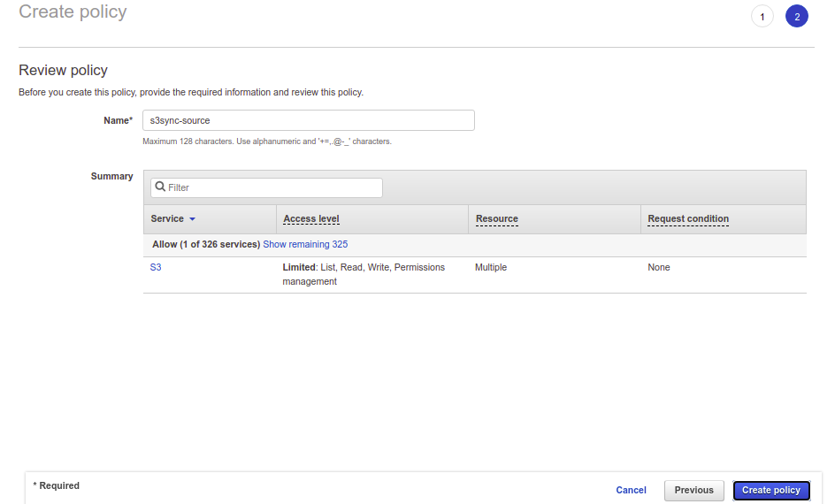Click the Allow (1 of 326 services) row label
The image size is (835, 504).
coord(206,245)
